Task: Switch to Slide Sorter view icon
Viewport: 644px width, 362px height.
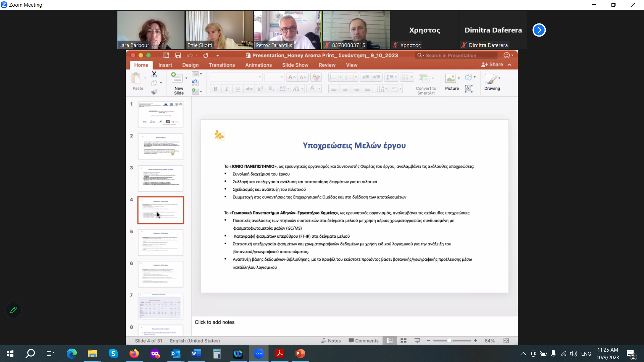Action: [x=404, y=341]
